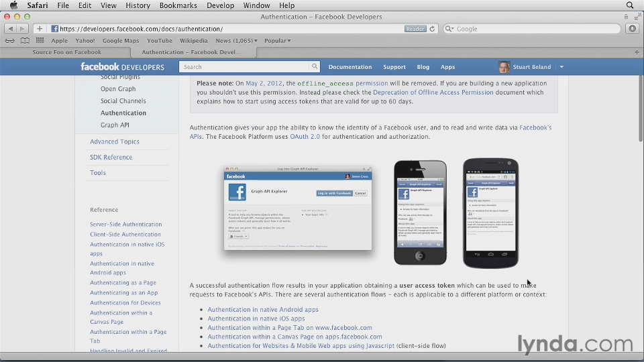Go back with Safari's back arrow
The height and width of the screenshot is (362, 644).
pos(10,29)
